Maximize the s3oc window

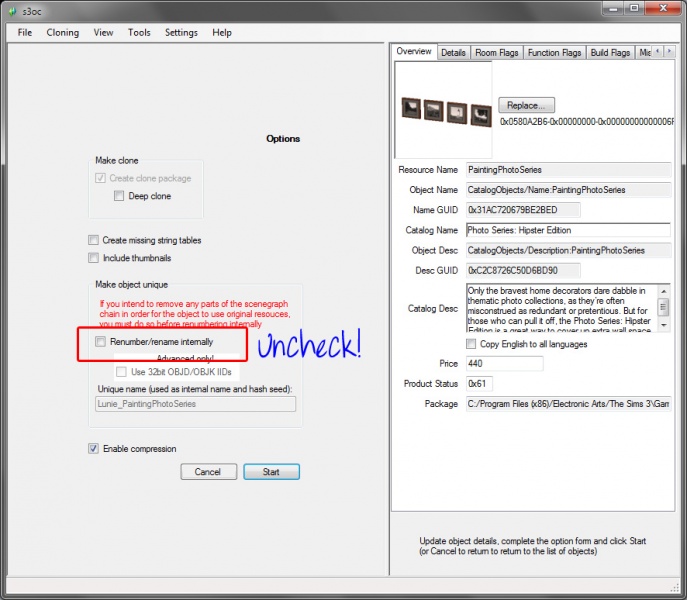click(x=630, y=9)
